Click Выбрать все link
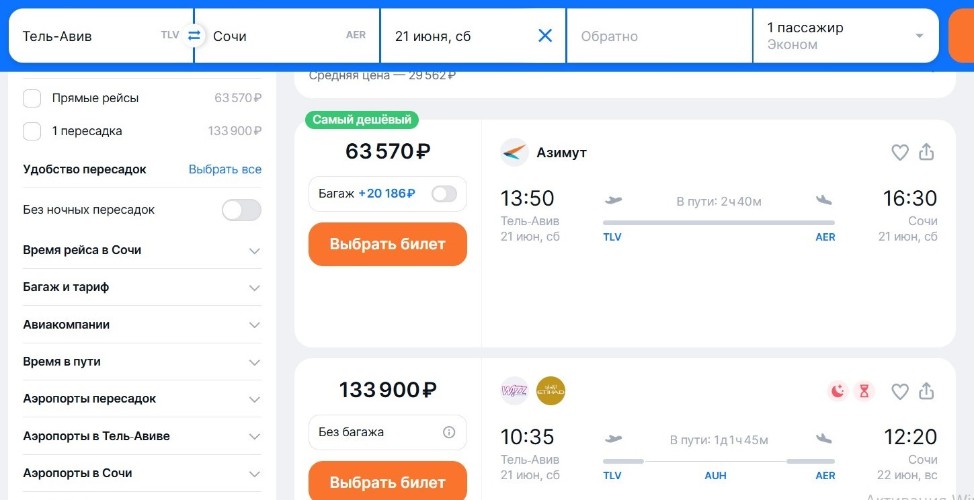This screenshot has height=500, width=974. pyautogui.click(x=225, y=170)
